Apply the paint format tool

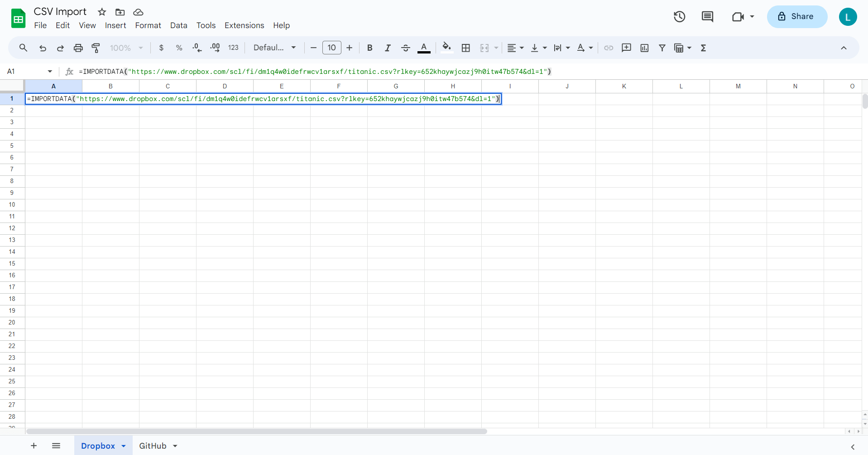(96, 48)
